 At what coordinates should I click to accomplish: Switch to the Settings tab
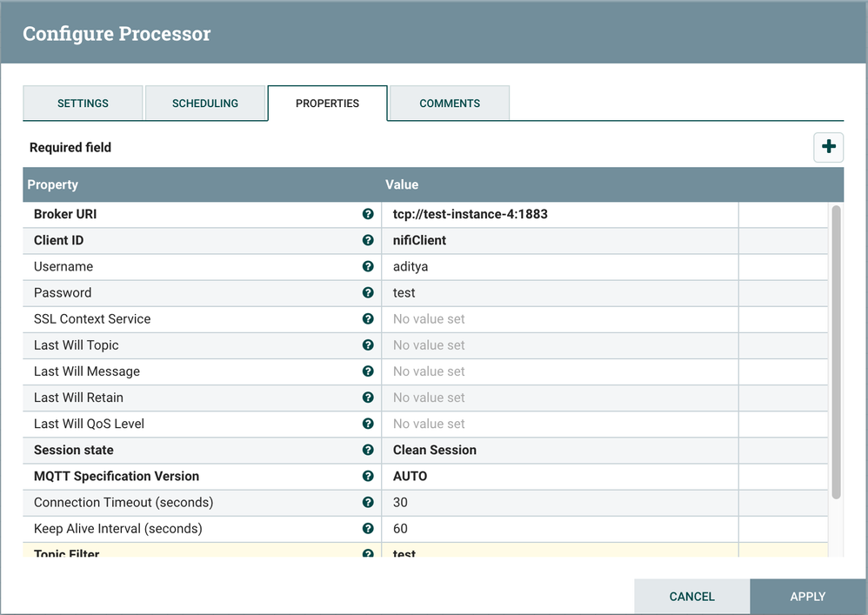tap(83, 104)
